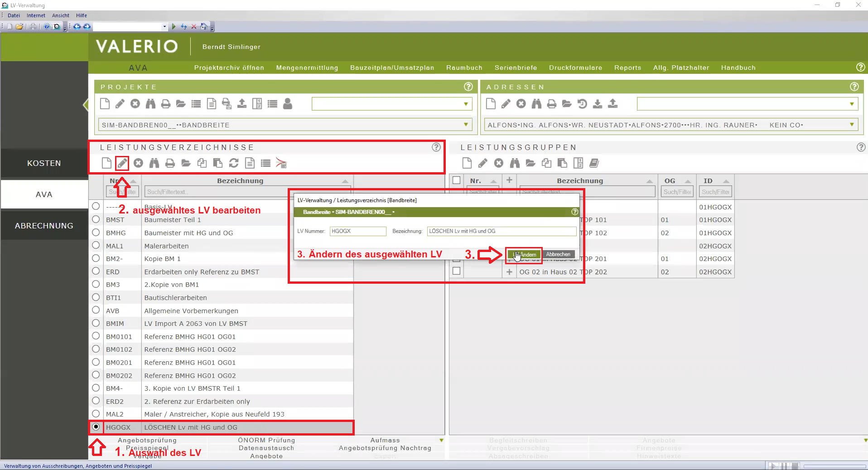Click the edit pencil icon in Leistungsverzeichnisse toolbar

(122, 163)
